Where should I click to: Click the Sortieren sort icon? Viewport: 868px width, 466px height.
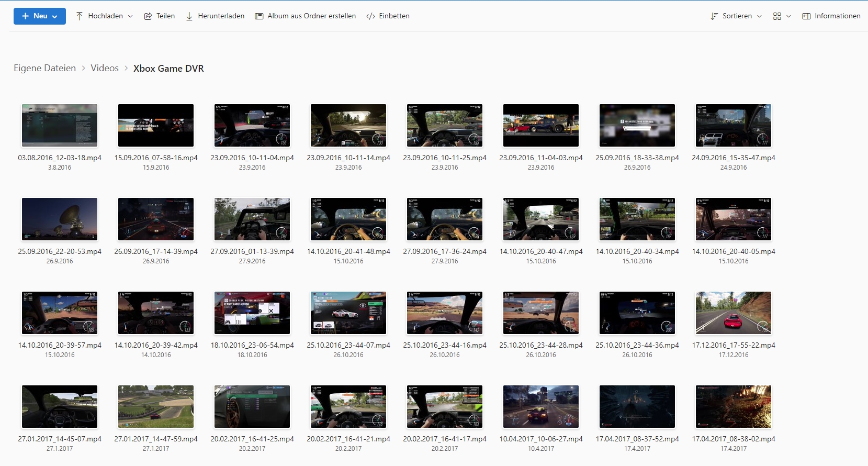click(x=714, y=16)
